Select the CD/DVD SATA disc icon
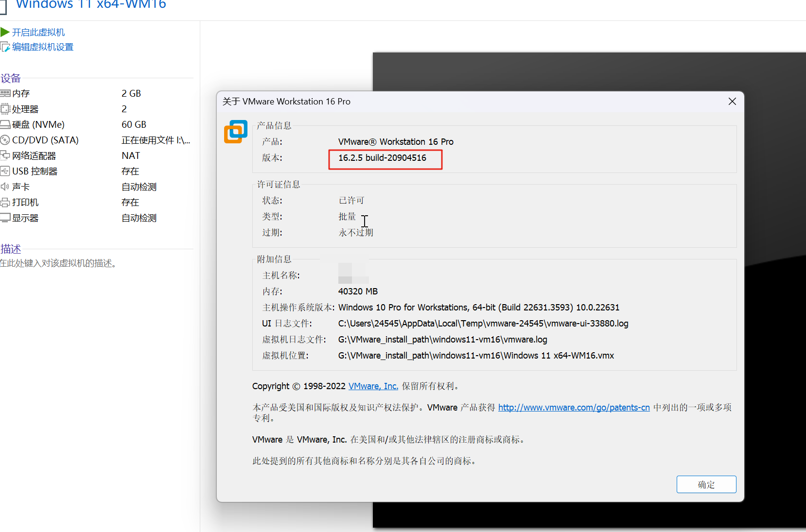Image resolution: width=806 pixels, height=532 pixels. coord(5,140)
